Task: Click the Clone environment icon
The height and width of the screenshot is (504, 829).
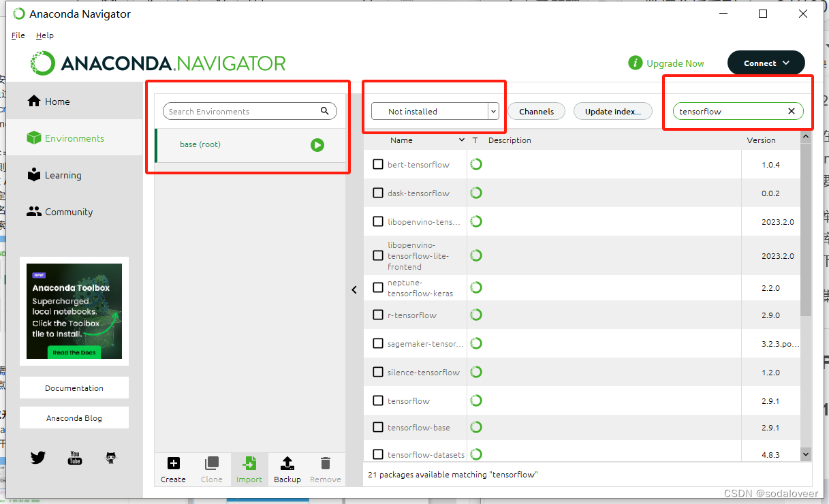Action: point(212,463)
